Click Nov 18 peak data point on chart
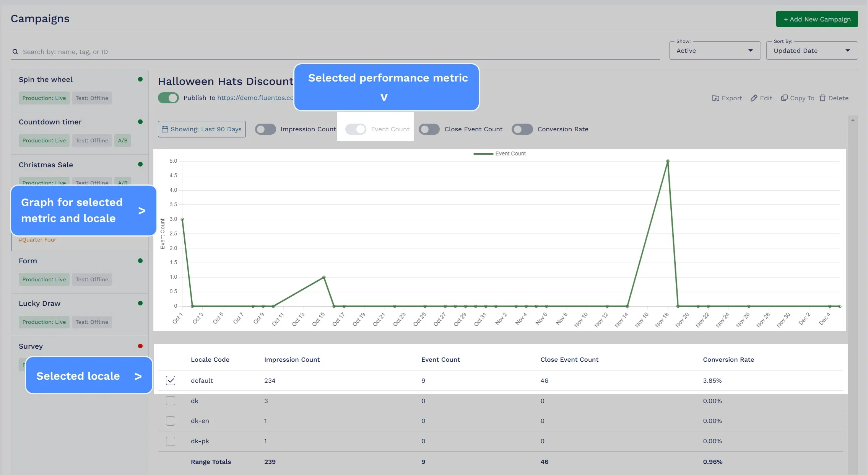 [x=668, y=161]
